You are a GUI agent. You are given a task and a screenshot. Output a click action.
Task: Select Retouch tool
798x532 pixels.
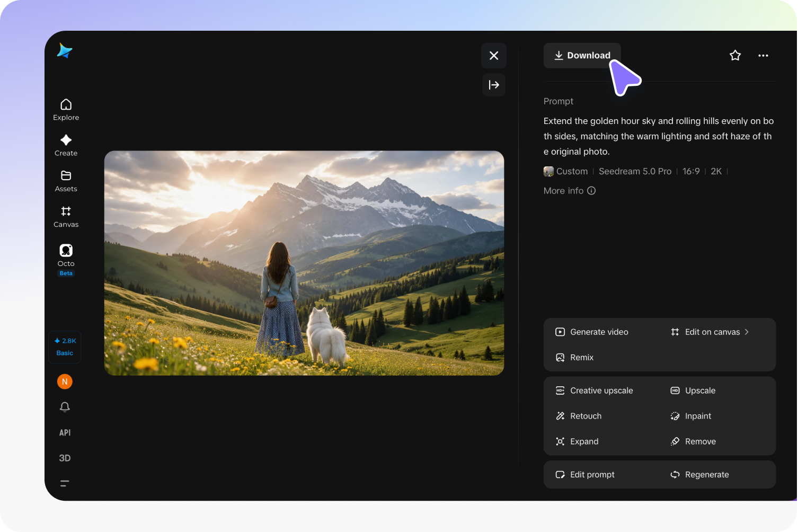[578, 416]
